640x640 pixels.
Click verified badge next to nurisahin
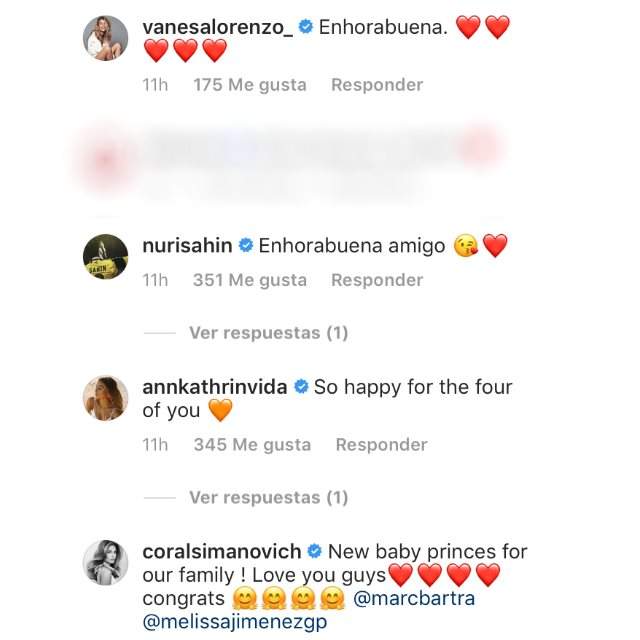coord(246,245)
